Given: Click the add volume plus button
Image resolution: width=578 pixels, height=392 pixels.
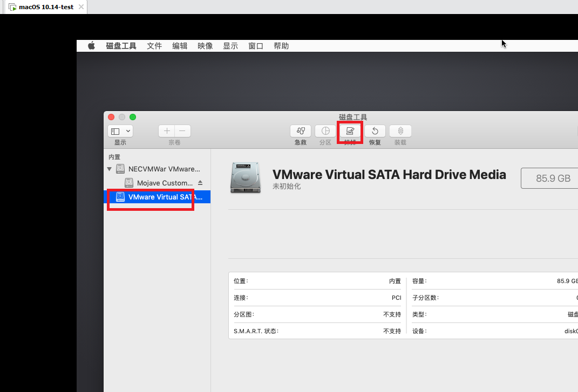Looking at the screenshot, I should pyautogui.click(x=167, y=131).
